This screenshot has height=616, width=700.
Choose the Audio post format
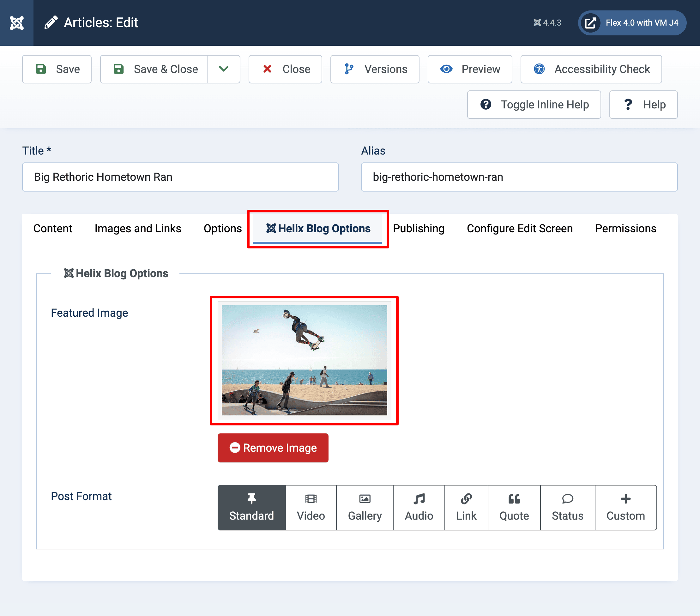[x=419, y=507]
